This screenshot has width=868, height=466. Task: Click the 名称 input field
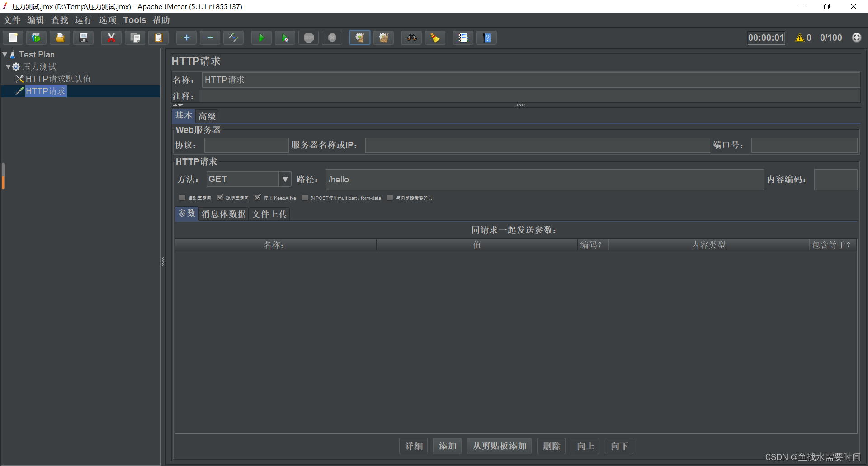point(531,80)
